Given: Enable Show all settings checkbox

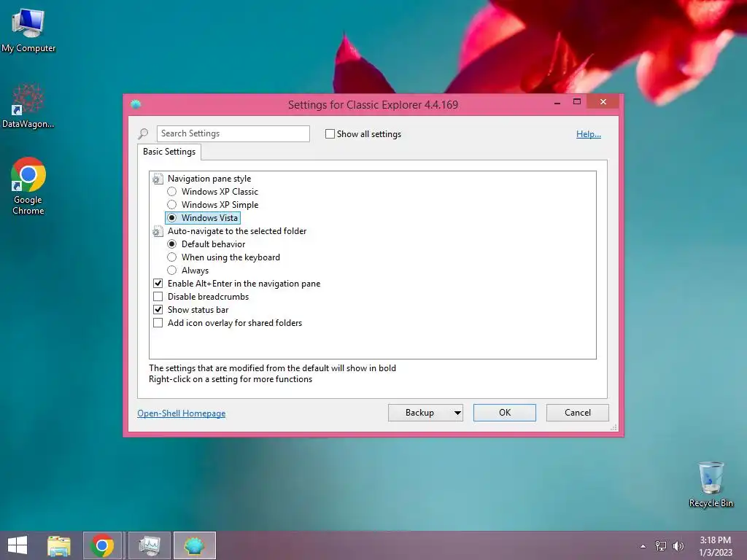Looking at the screenshot, I should [x=330, y=134].
